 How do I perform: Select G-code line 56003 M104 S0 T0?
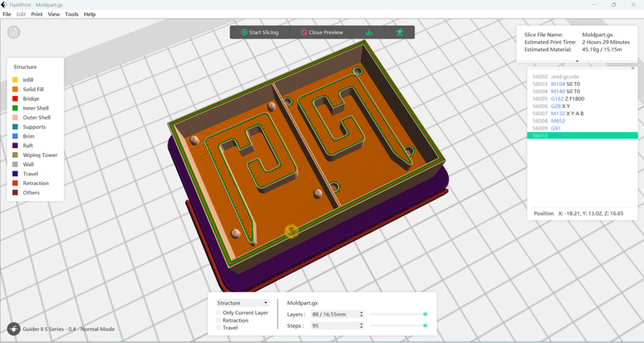coord(582,84)
